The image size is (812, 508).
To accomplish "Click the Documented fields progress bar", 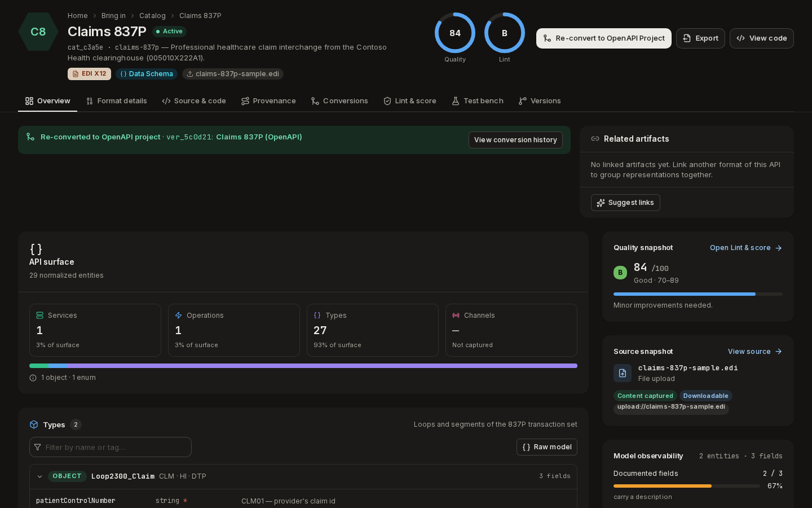I will (687, 486).
